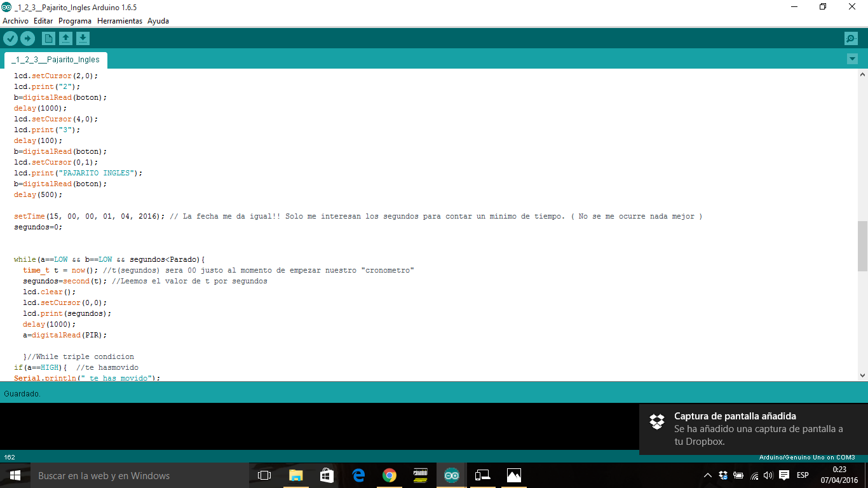Click the black taskbar app icon beside Chrome

click(420, 475)
